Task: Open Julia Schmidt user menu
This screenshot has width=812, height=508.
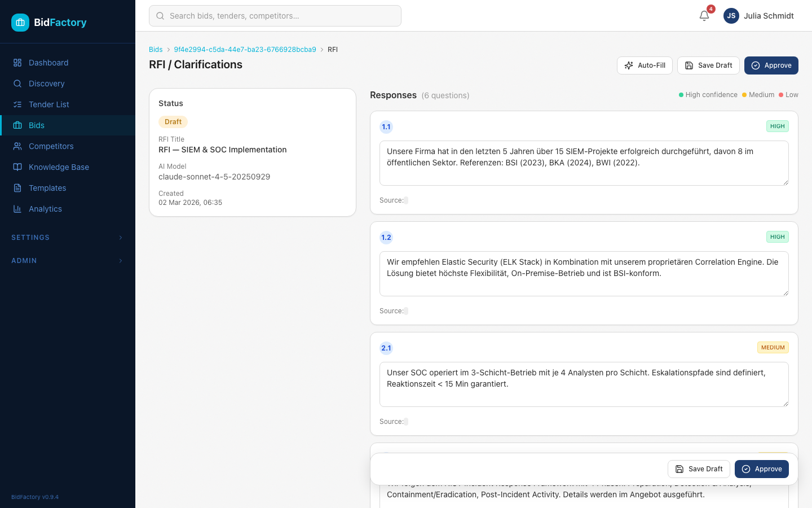Action: (758, 16)
